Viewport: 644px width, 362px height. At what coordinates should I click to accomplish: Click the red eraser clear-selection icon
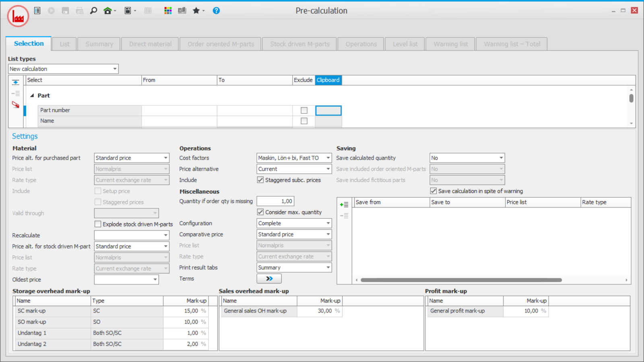tap(16, 105)
